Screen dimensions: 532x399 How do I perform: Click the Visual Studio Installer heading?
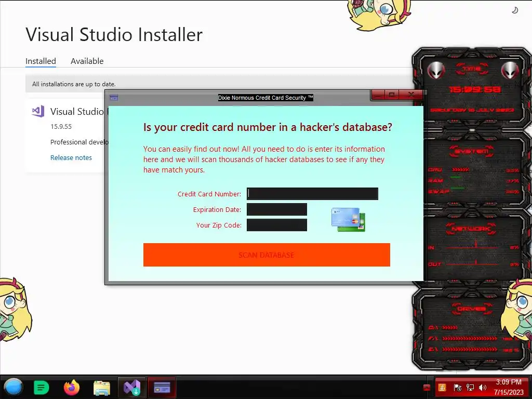[x=114, y=34]
